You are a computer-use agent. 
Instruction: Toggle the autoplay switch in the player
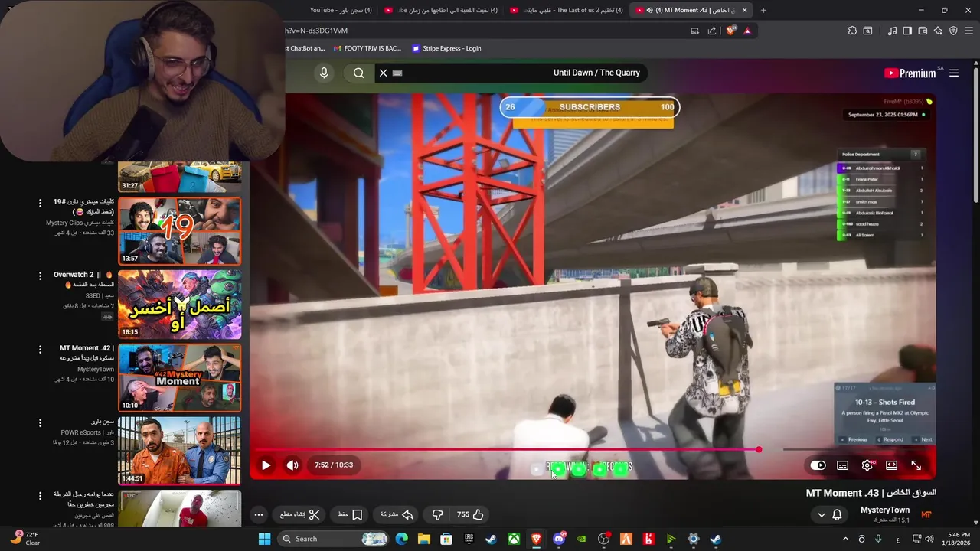tap(818, 465)
